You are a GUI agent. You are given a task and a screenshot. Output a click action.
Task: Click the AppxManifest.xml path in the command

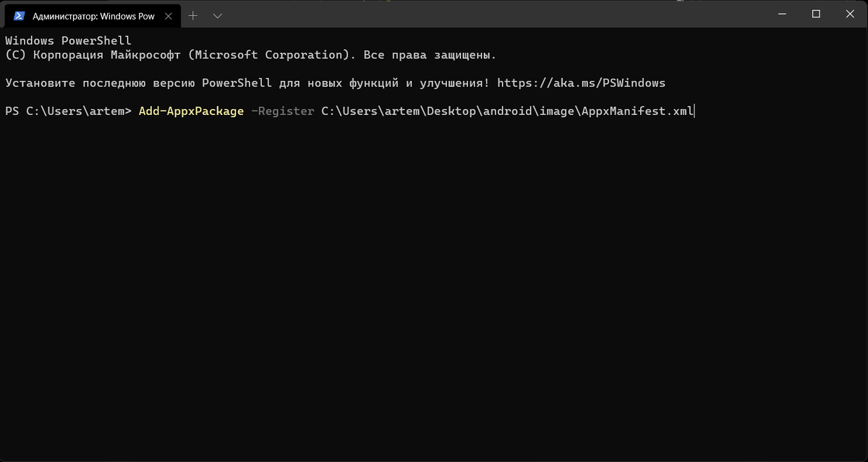coord(637,111)
